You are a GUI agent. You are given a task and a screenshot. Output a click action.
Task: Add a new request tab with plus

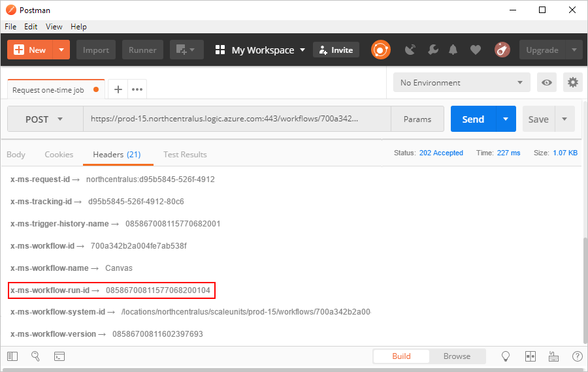(x=118, y=89)
